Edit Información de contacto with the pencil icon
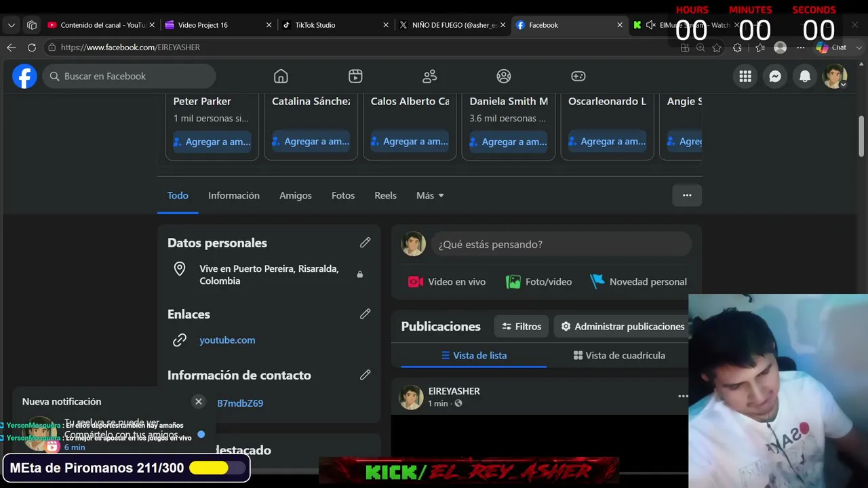The image size is (868, 488). [x=365, y=375]
